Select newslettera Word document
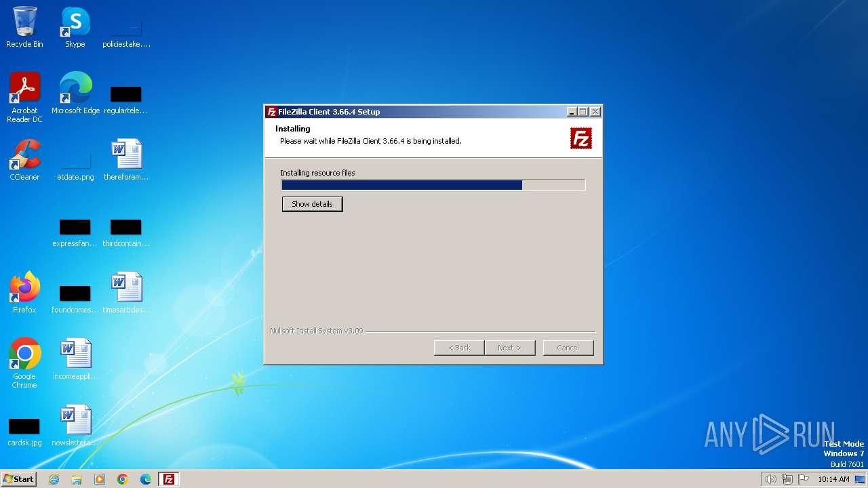Image resolution: width=868 pixels, height=488 pixels. tap(75, 426)
